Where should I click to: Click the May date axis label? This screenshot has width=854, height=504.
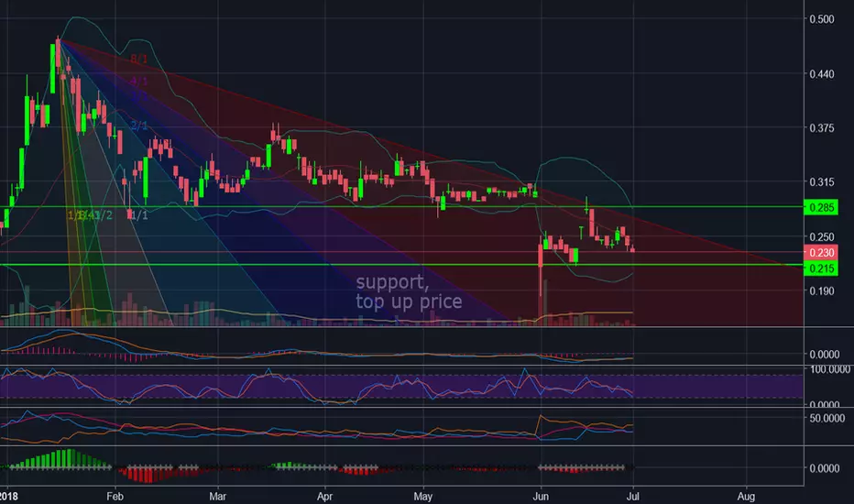[x=423, y=497]
